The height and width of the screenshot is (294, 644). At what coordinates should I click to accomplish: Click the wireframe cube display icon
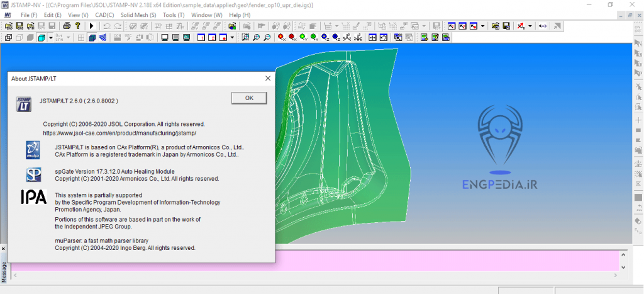coord(9,38)
